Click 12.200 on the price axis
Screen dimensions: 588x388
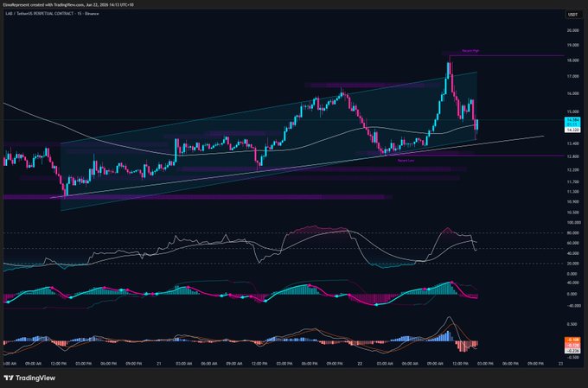573,170
